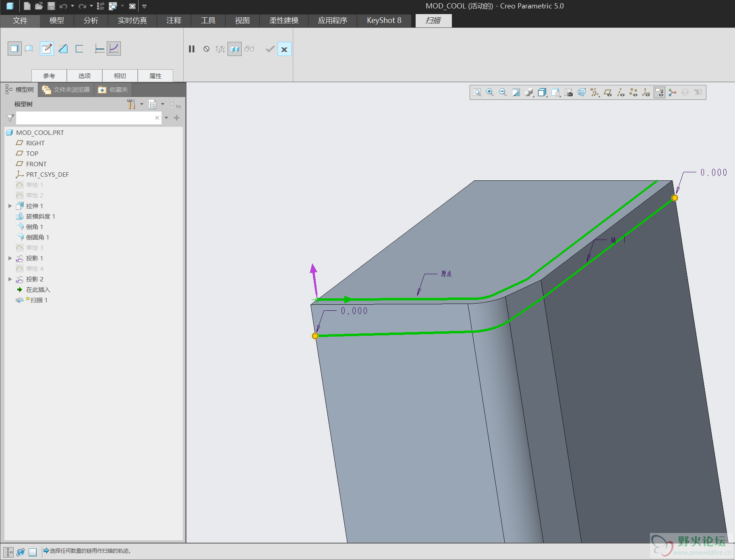Toggle datum axis display icon

(621, 93)
